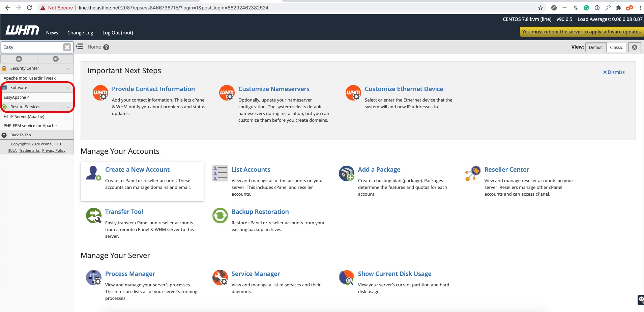The height and width of the screenshot is (312, 644).
Task: Click the List Accounts icon
Action: coord(220,173)
